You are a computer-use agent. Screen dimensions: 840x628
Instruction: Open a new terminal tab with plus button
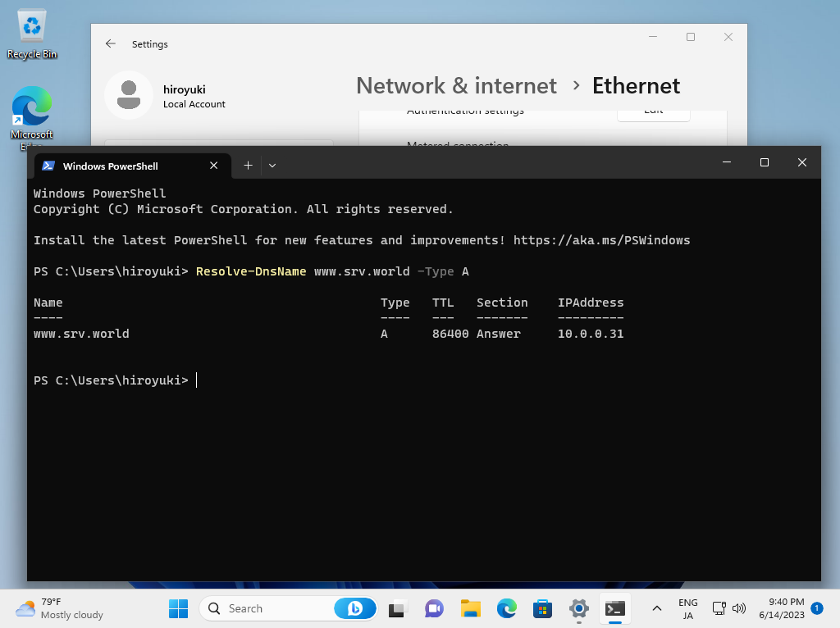coord(248,166)
